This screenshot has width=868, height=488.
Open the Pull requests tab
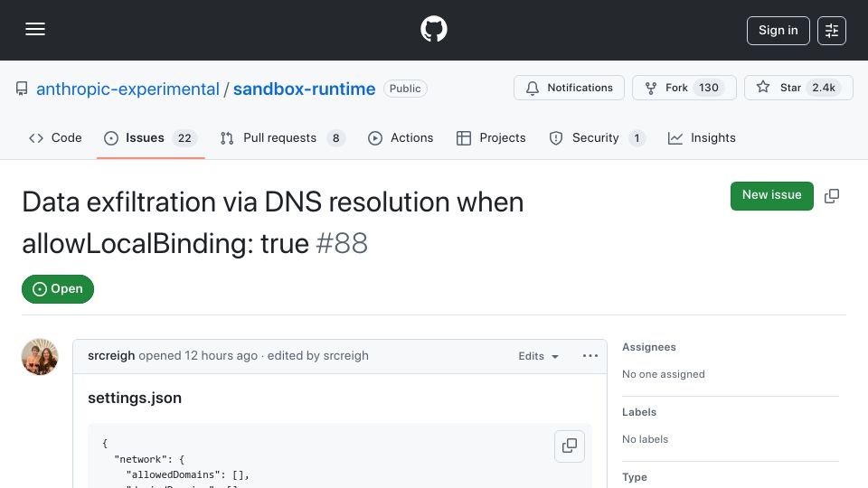coord(282,138)
